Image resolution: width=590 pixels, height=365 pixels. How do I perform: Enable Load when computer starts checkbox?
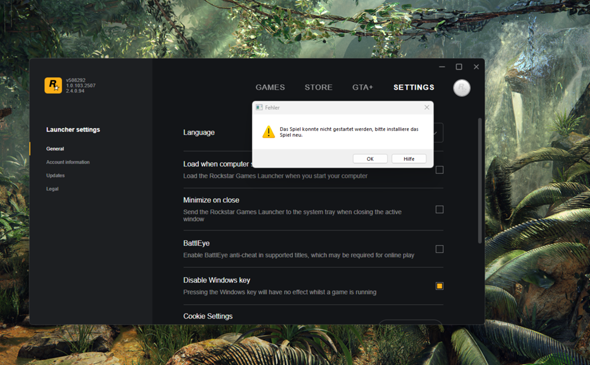coord(439,170)
